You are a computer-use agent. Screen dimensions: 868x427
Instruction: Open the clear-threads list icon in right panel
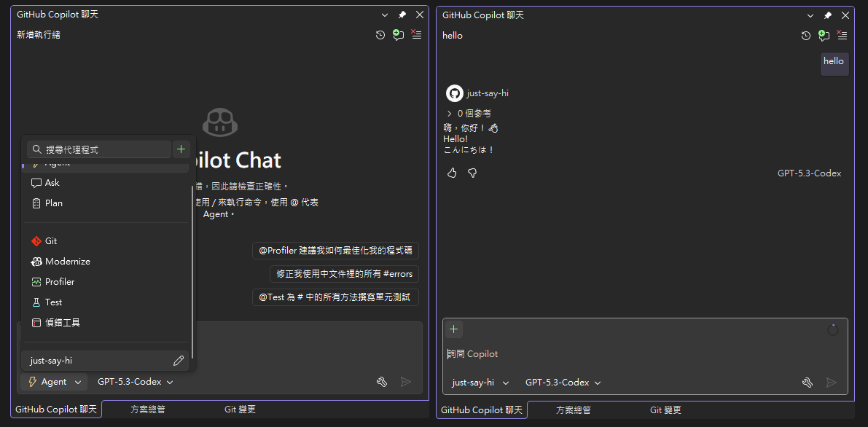(x=842, y=35)
